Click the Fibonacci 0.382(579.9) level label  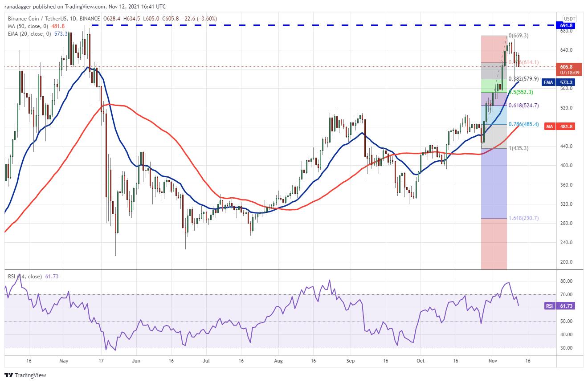(x=523, y=79)
